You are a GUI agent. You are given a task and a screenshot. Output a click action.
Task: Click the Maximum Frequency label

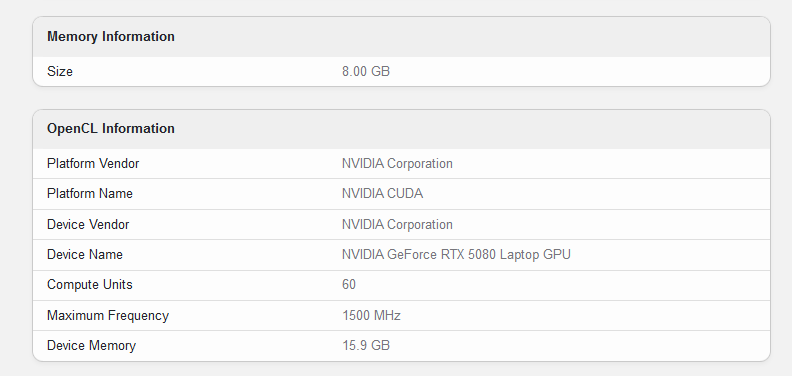click(x=108, y=315)
